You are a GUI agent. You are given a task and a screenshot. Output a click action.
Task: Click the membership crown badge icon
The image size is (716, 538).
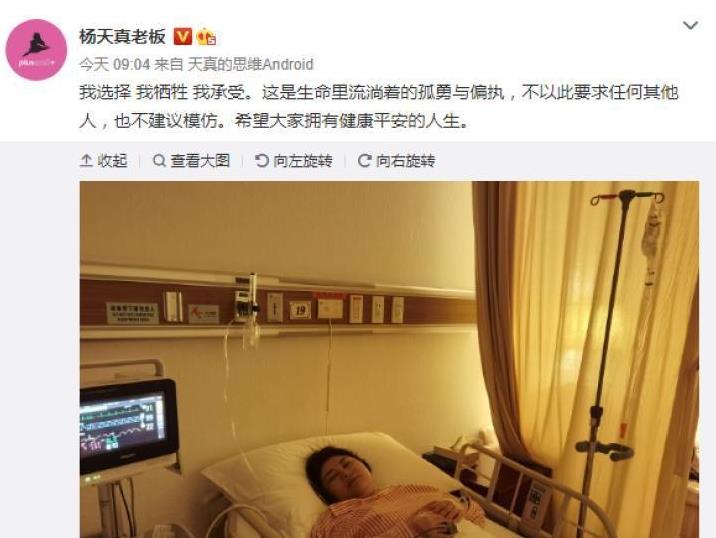pos(206,37)
